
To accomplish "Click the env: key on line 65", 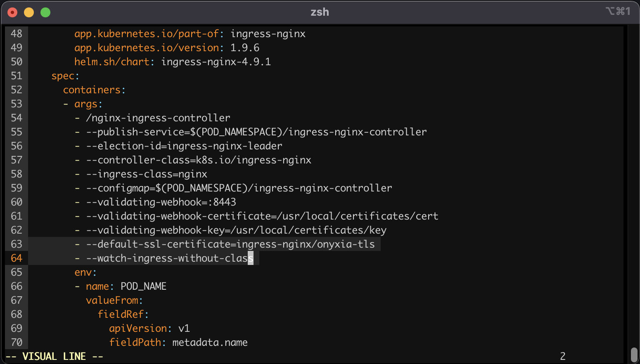I will coord(85,272).
